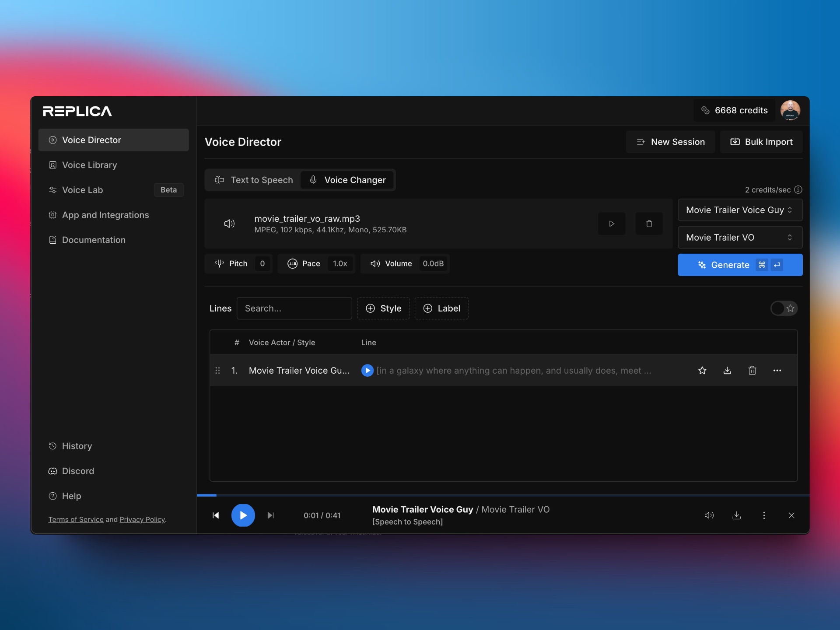Open more options for line 1

pos(777,371)
